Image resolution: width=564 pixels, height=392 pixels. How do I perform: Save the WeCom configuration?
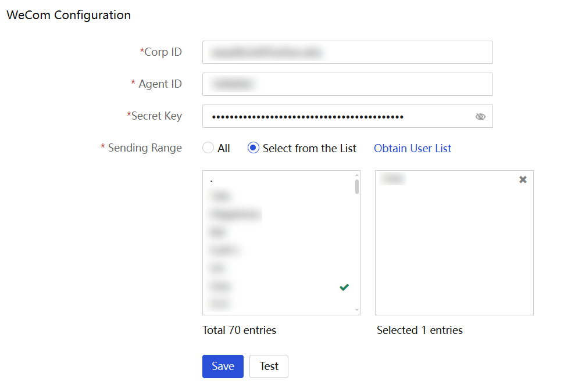point(223,366)
